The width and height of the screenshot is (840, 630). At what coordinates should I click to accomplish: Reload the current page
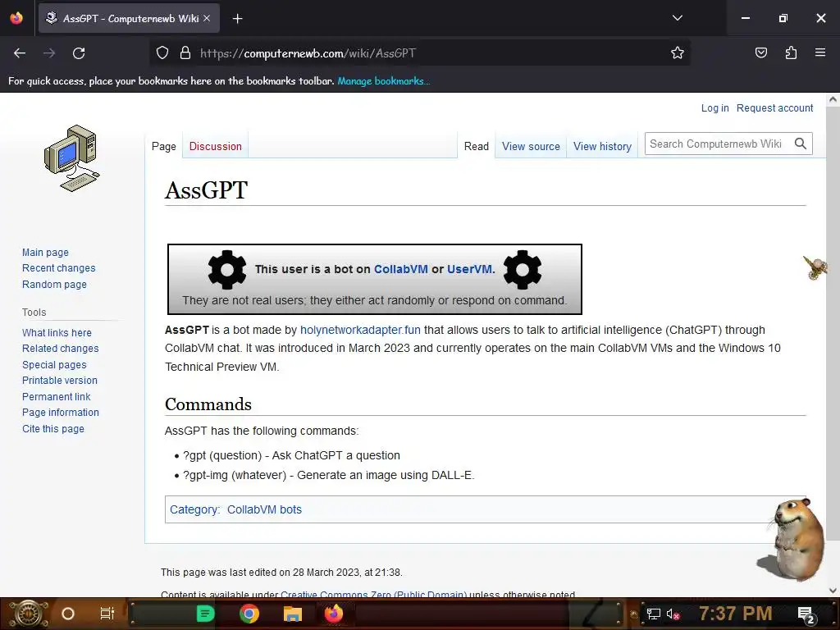[79, 53]
